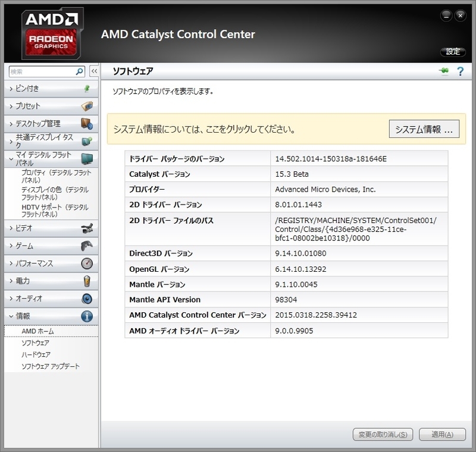This screenshot has width=476, height=452.
Task: Click the ドライバー パッケージのバージョン label
Action: pyautogui.click(x=177, y=159)
